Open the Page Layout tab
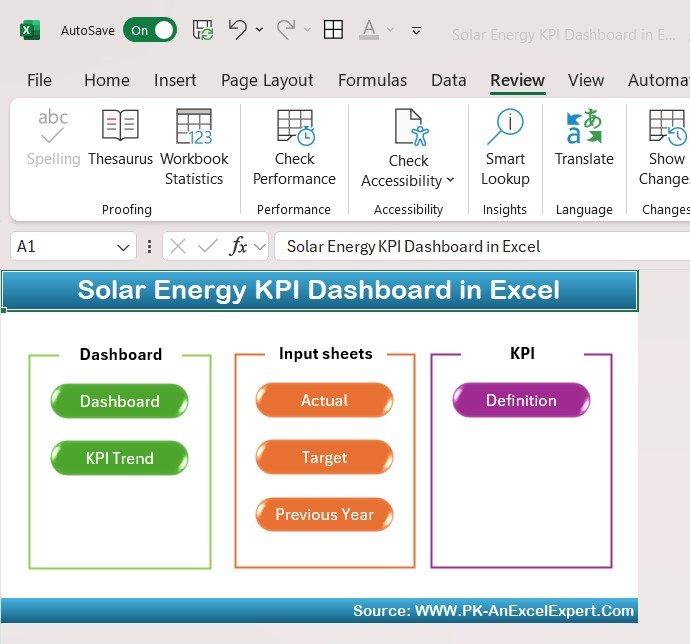This screenshot has height=644, width=690. pos(267,80)
